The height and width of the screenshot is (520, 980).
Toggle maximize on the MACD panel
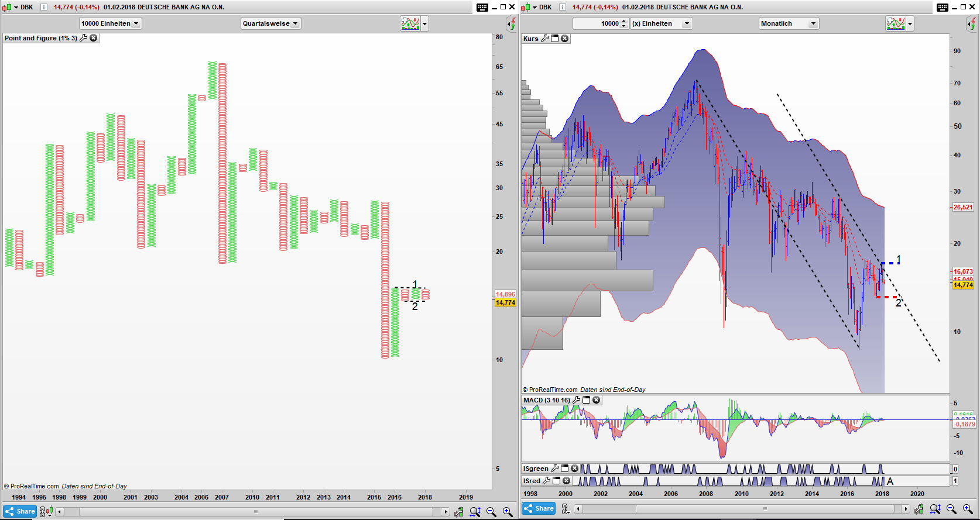click(x=586, y=400)
